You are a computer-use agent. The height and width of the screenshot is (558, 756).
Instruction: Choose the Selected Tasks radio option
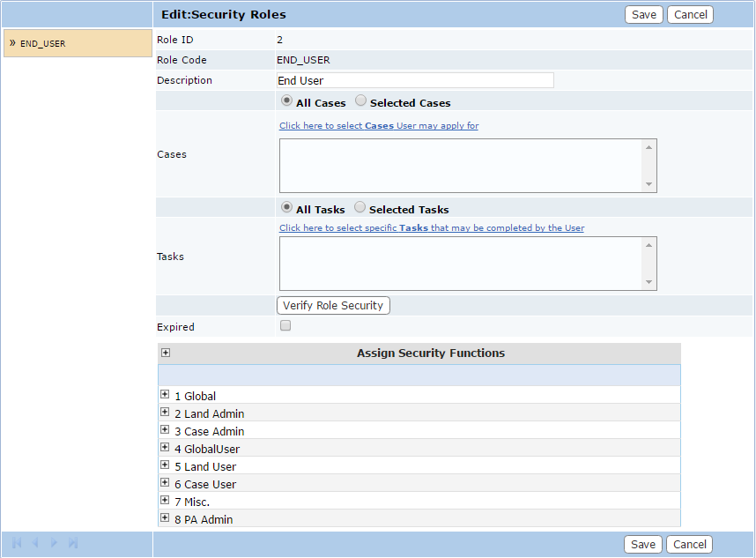pos(359,208)
